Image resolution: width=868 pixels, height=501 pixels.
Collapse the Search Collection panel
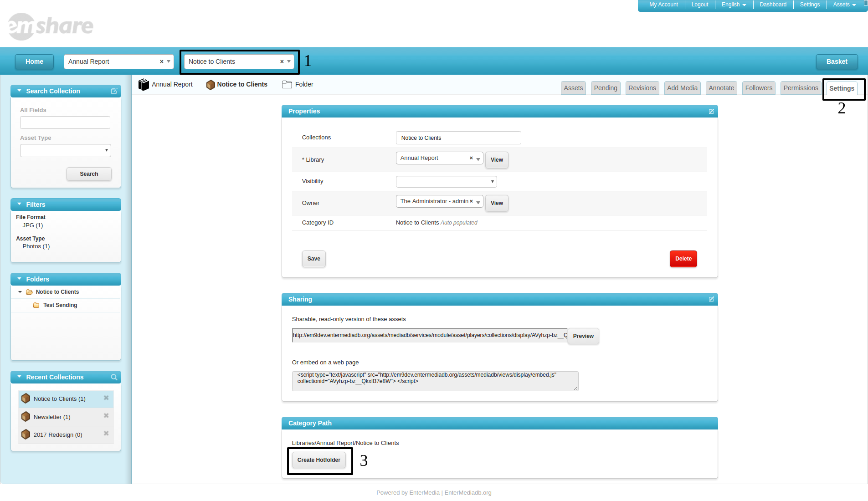click(x=19, y=91)
